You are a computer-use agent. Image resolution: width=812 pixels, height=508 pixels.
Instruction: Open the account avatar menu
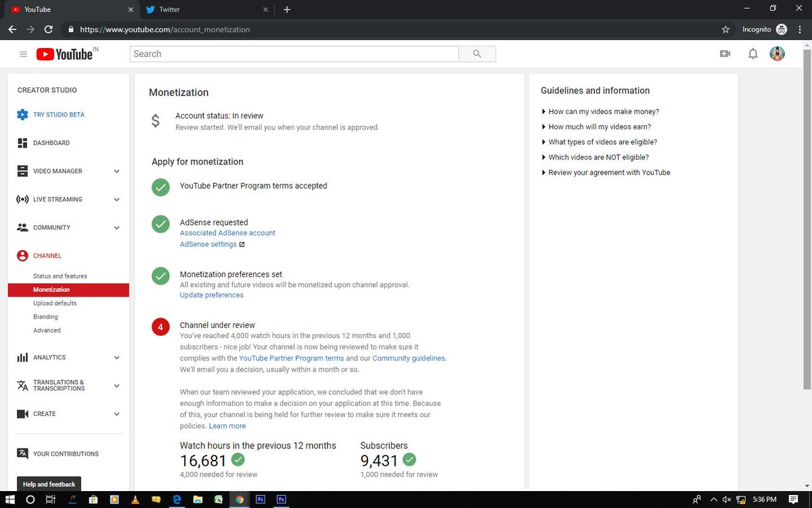point(777,54)
